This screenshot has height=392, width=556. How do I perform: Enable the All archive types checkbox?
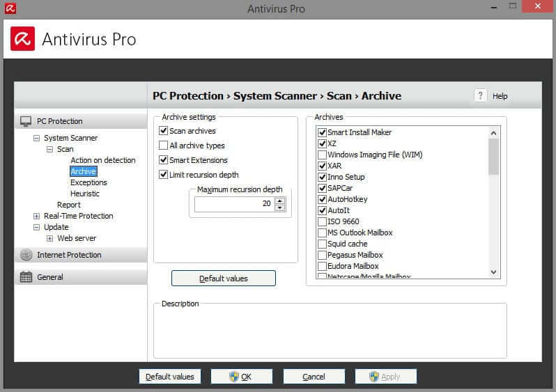pyautogui.click(x=163, y=146)
